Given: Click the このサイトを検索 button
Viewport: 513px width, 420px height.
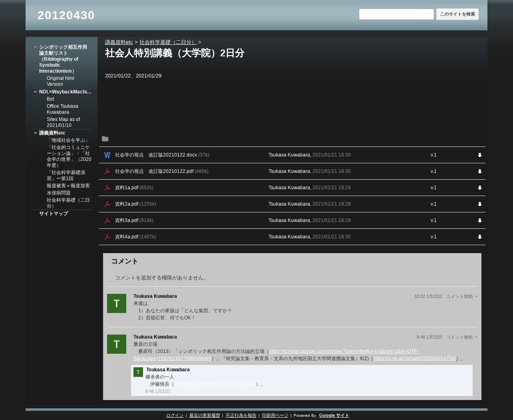Looking at the screenshot, I should click(457, 14).
